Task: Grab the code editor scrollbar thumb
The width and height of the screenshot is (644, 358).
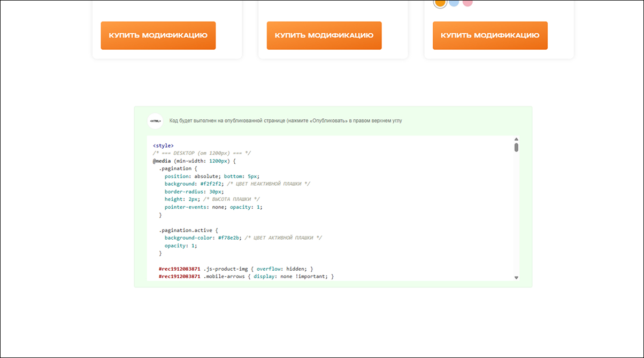Action: (x=516, y=147)
